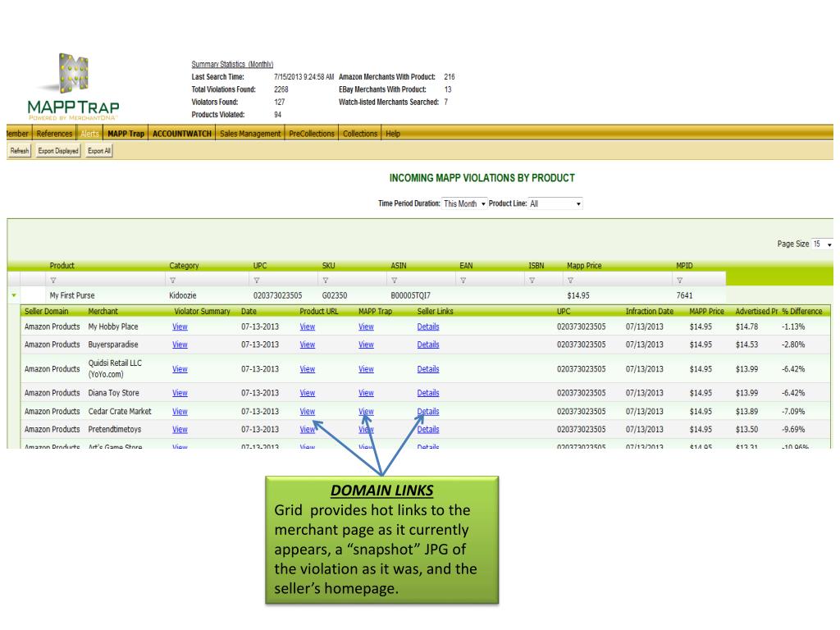Click the MAPP Trap logo
The height and width of the screenshot is (630, 840).
(73, 86)
